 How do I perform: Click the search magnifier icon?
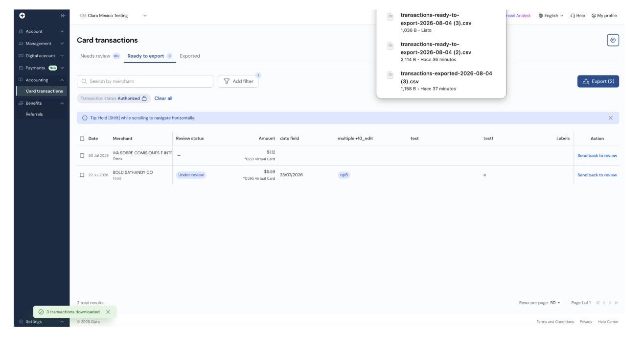[x=85, y=81]
